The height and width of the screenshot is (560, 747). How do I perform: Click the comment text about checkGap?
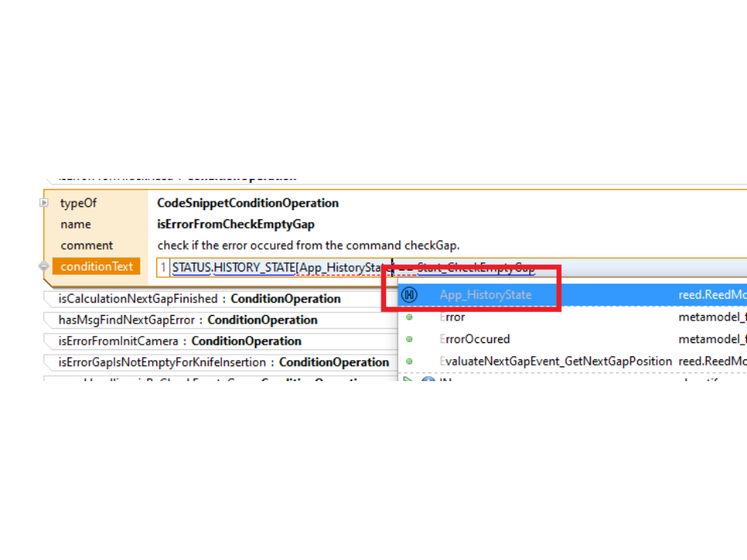pos(308,245)
